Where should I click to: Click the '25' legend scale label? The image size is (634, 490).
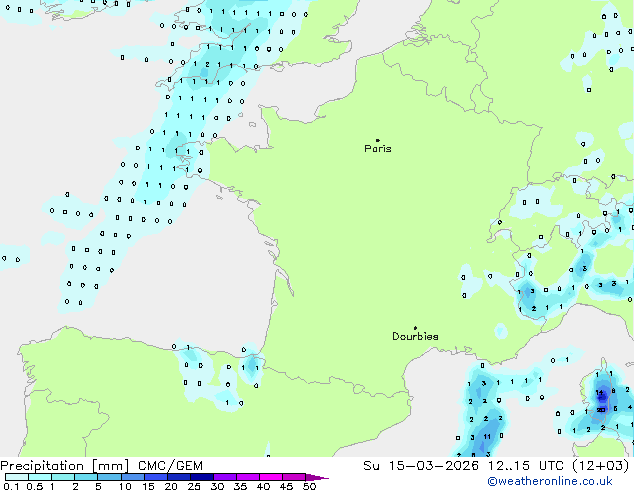coord(194,486)
